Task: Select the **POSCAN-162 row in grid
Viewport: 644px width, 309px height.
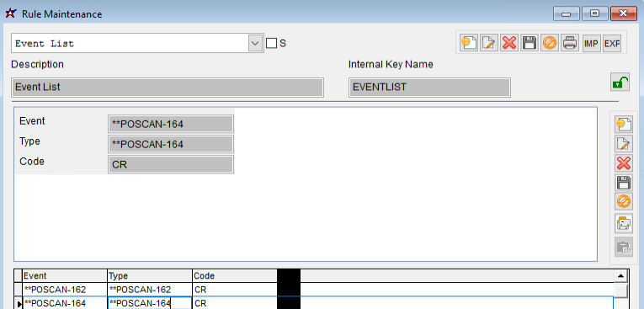Action: pyautogui.click(x=318, y=290)
